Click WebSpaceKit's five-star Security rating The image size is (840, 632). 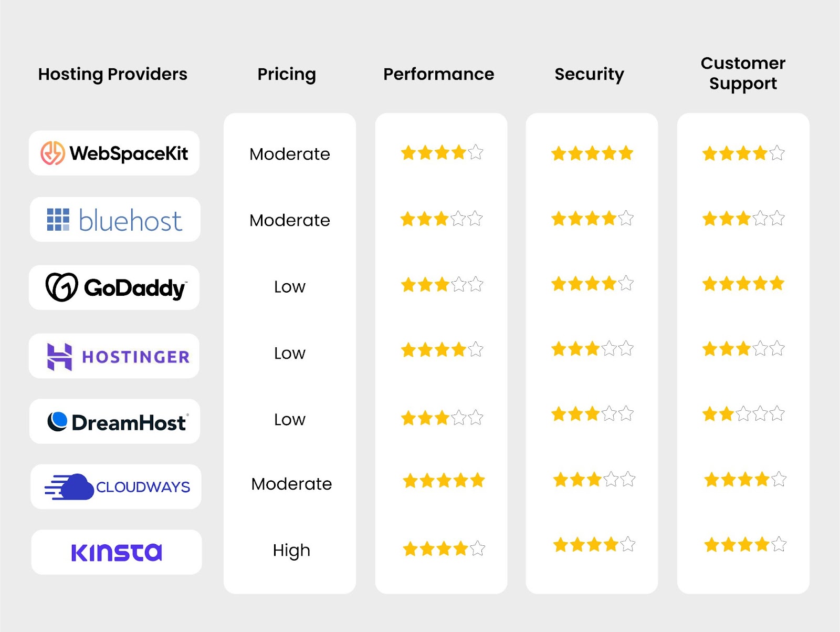(x=592, y=153)
